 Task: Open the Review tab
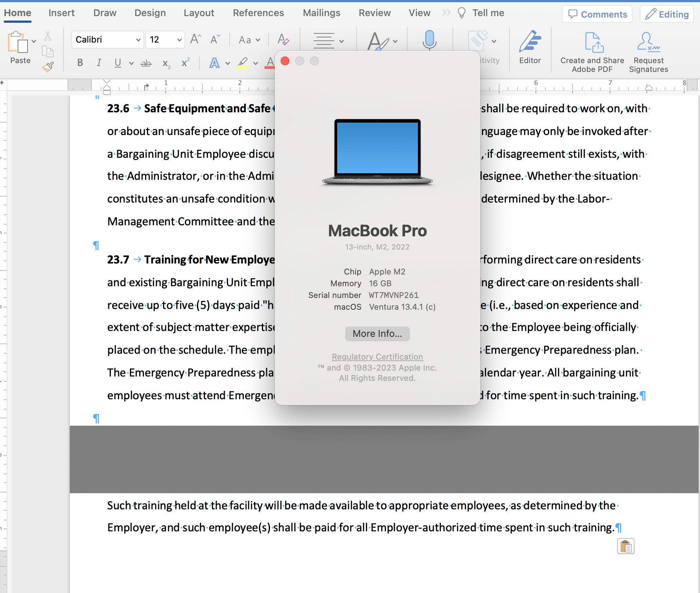point(375,13)
